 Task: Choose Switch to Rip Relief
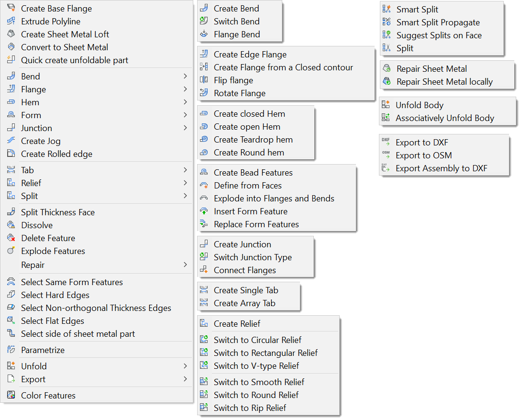pyautogui.click(x=250, y=408)
